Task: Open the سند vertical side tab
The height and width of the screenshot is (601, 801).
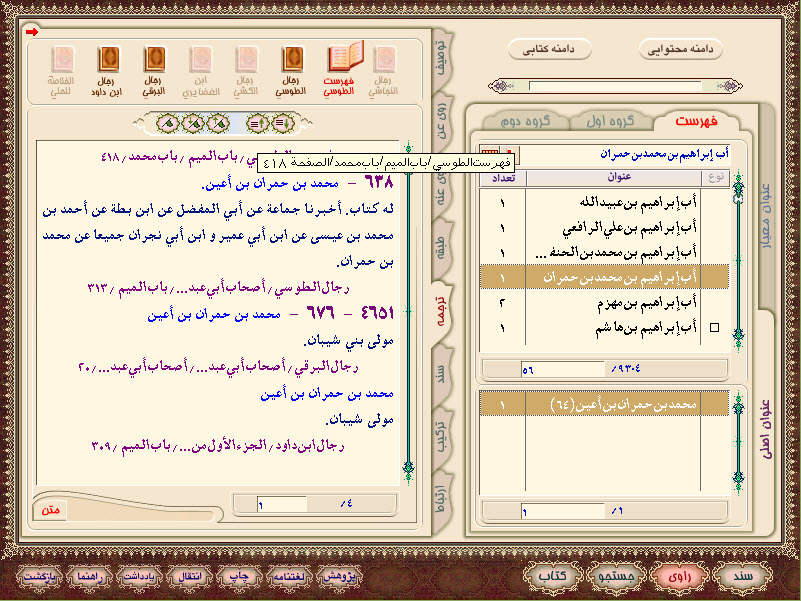Action: pyautogui.click(x=442, y=371)
